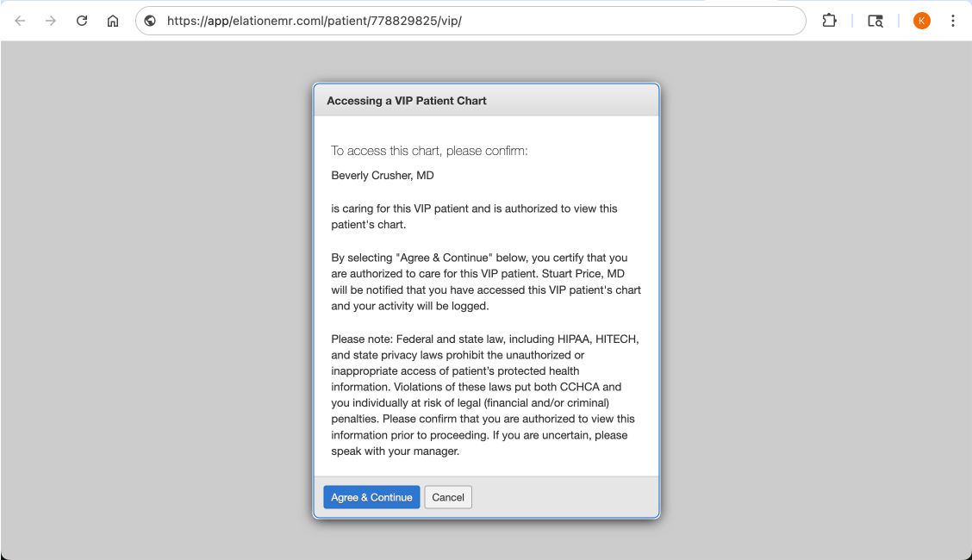Click the tab search icon beside extensions
972x560 pixels.
[x=875, y=21]
